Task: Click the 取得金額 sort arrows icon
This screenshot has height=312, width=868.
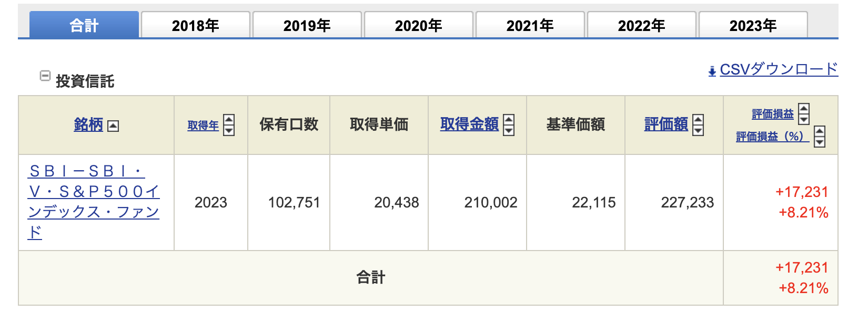Action: pos(509,125)
